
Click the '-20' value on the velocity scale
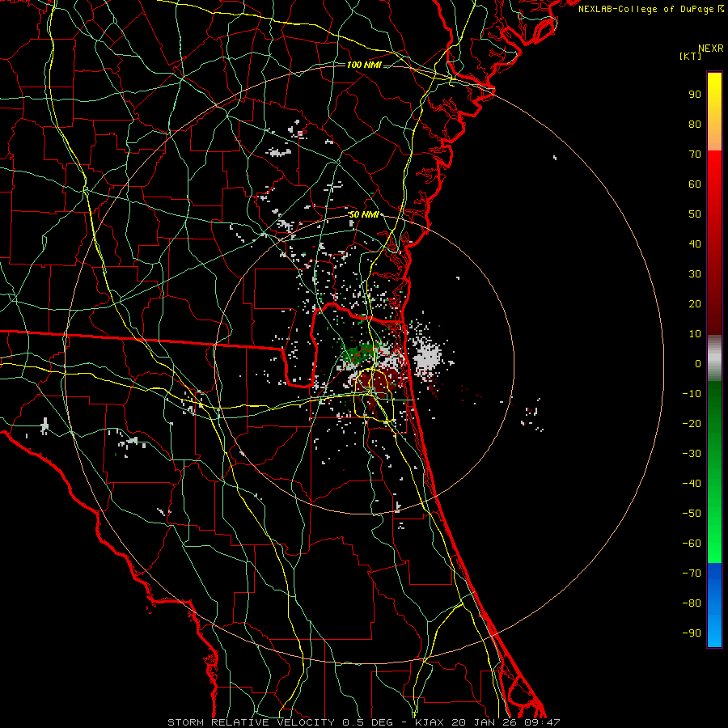click(692, 423)
